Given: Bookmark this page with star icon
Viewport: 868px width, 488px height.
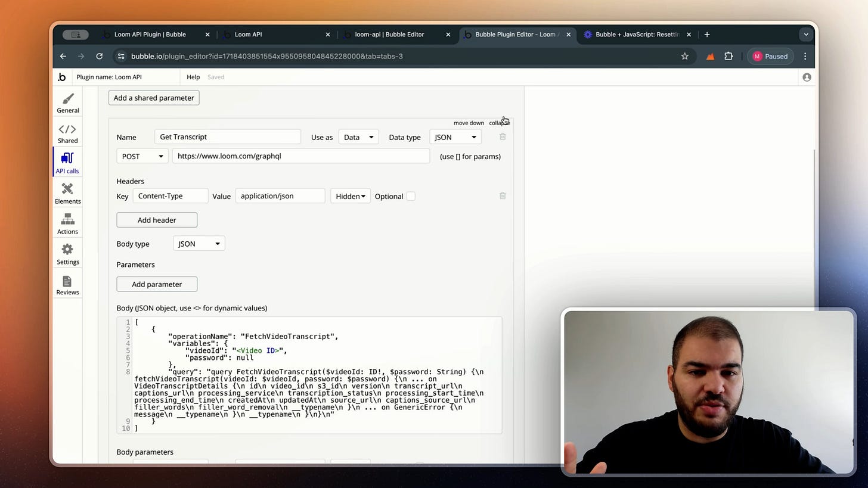Looking at the screenshot, I should 685,56.
